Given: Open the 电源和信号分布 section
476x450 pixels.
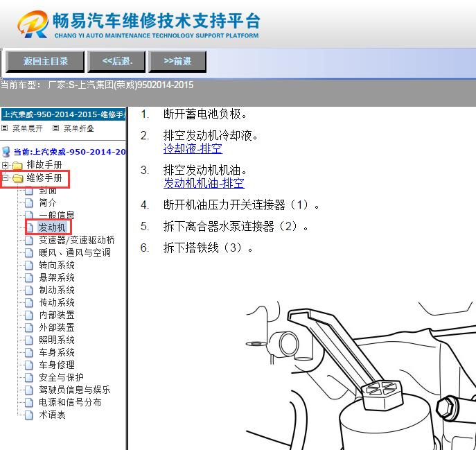Looking at the screenshot, I should (x=70, y=402).
